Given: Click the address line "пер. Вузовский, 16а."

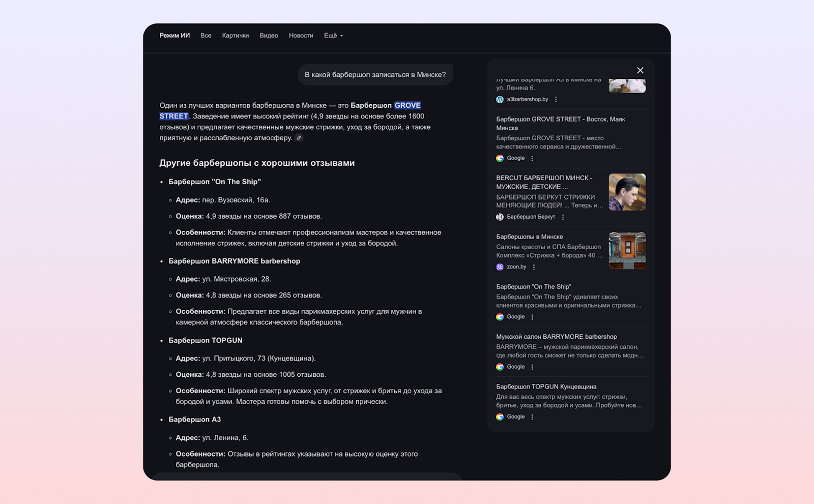Looking at the screenshot, I should [236, 200].
